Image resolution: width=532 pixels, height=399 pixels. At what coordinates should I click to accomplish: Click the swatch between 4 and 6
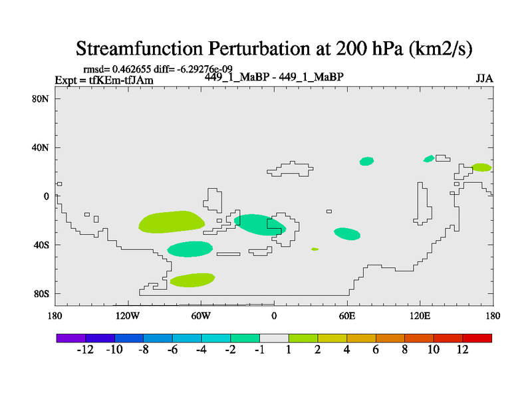(361, 338)
